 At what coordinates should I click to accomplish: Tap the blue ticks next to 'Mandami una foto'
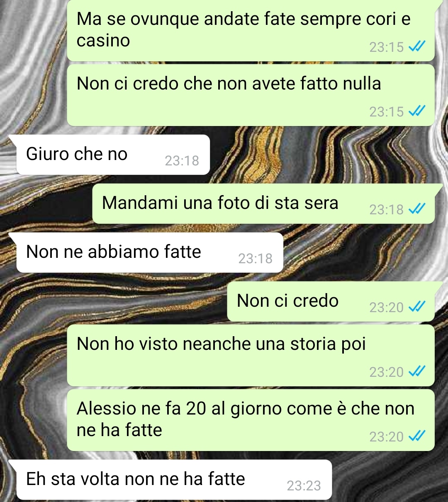point(417,209)
